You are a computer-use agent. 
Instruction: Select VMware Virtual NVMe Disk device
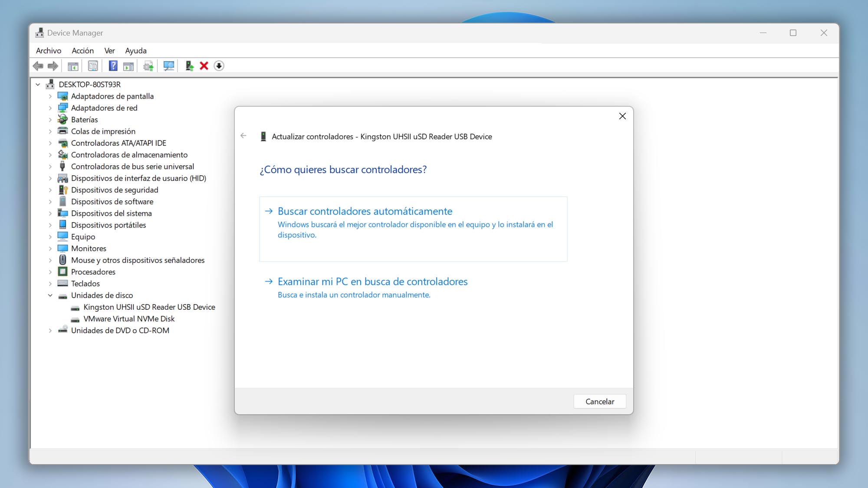pyautogui.click(x=128, y=318)
